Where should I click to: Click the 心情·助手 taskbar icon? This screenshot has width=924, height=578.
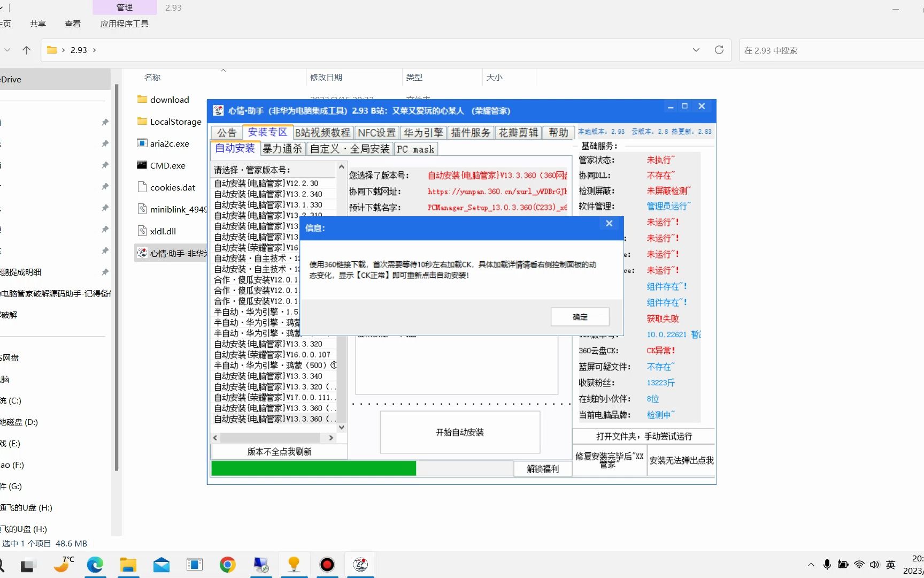360,565
